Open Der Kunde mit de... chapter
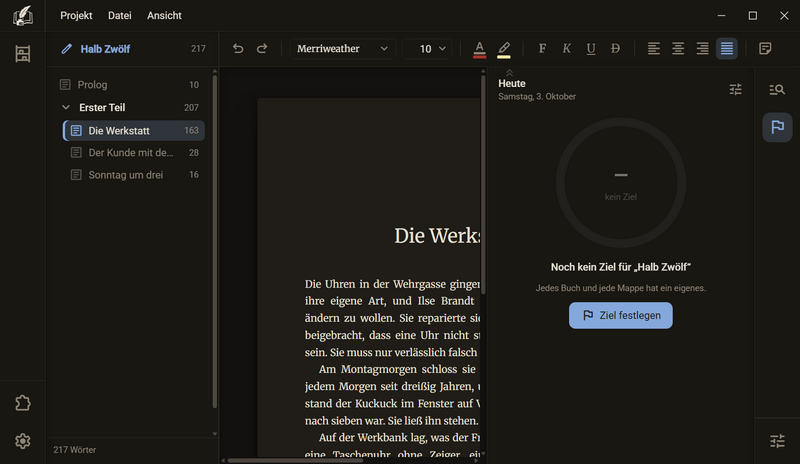The image size is (800, 464). (134, 153)
